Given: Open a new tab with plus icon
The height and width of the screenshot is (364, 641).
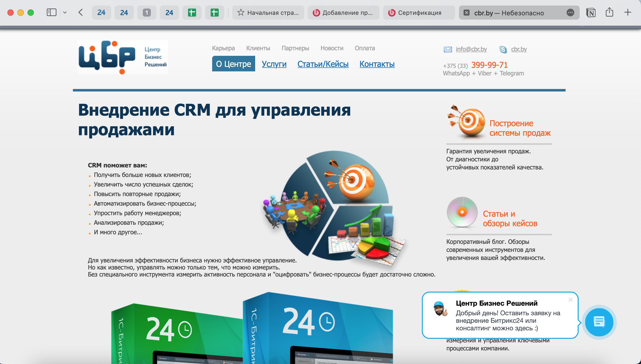Looking at the screenshot, I should [x=628, y=12].
